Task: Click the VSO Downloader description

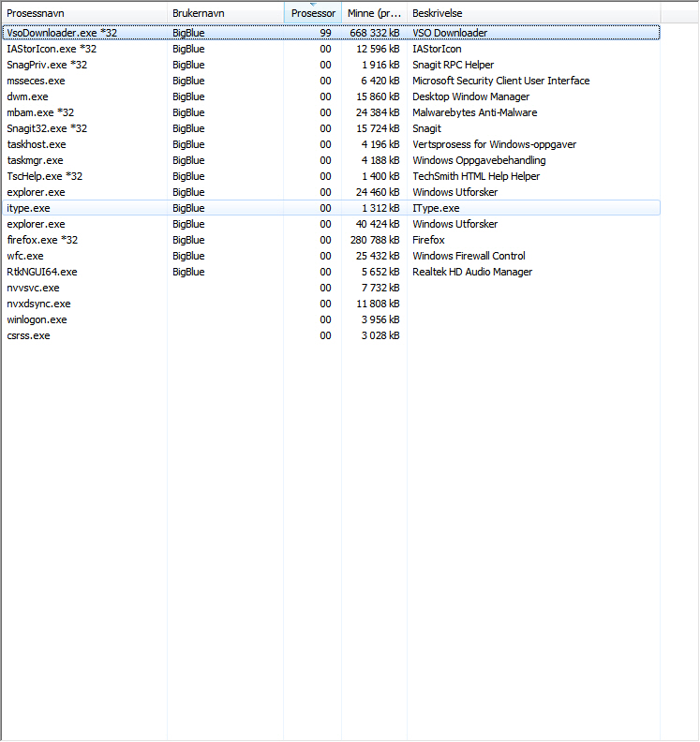Action: tap(450, 33)
